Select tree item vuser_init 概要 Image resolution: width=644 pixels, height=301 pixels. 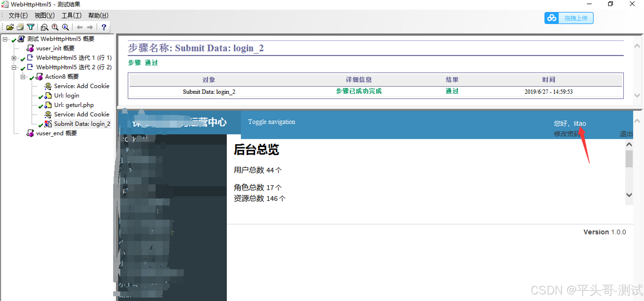[55, 48]
